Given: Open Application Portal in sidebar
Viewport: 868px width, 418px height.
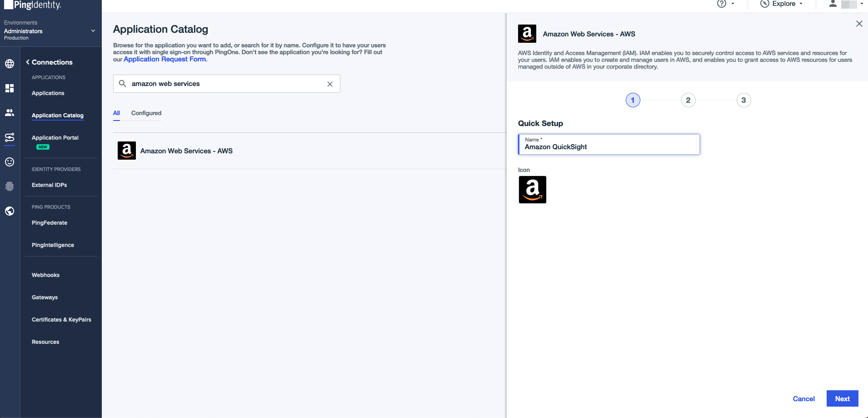Looking at the screenshot, I should coord(55,138).
